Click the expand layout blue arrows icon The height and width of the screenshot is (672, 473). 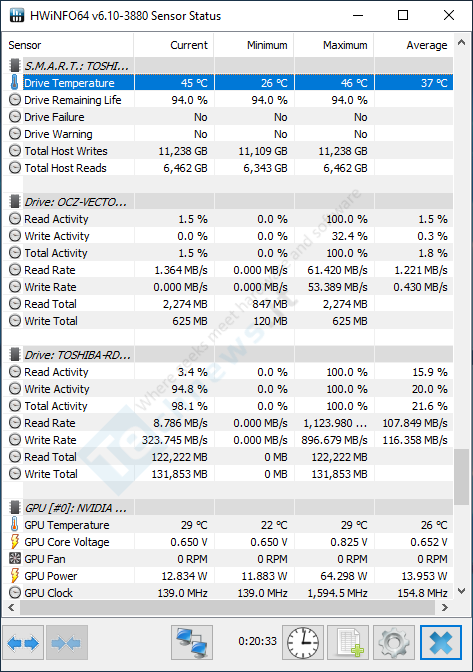coord(23,642)
